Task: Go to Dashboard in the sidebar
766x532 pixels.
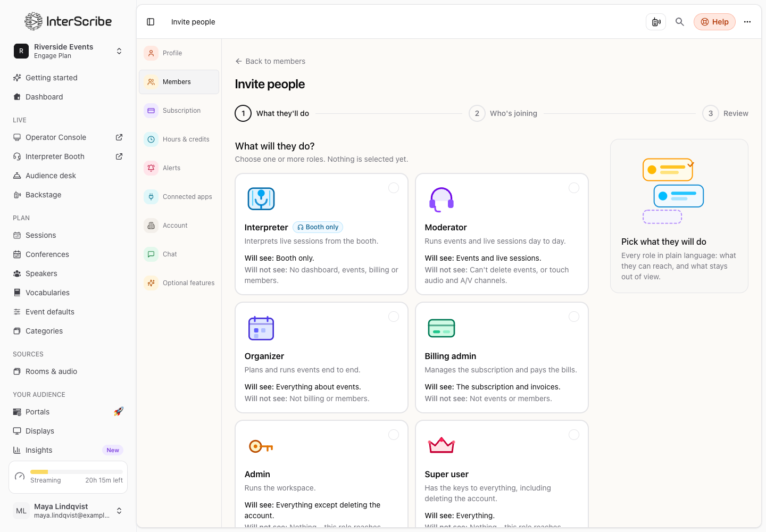Action: pos(68,97)
